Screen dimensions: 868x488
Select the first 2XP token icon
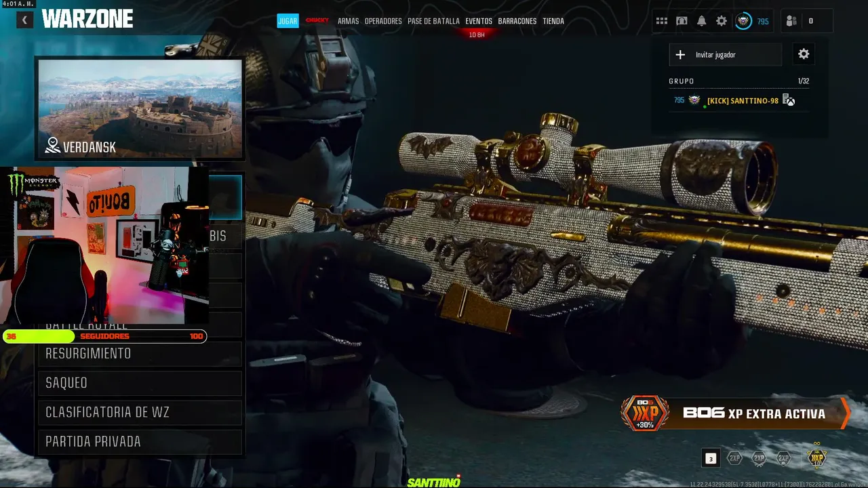point(734,458)
